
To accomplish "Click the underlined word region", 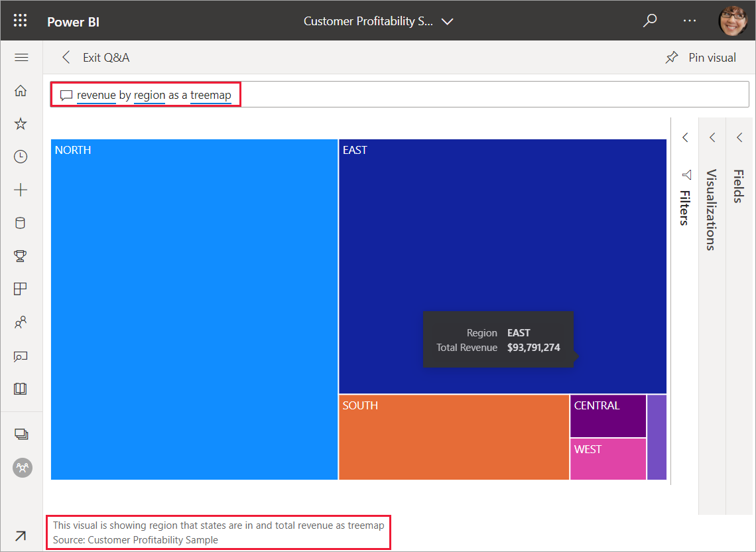I will (x=149, y=95).
